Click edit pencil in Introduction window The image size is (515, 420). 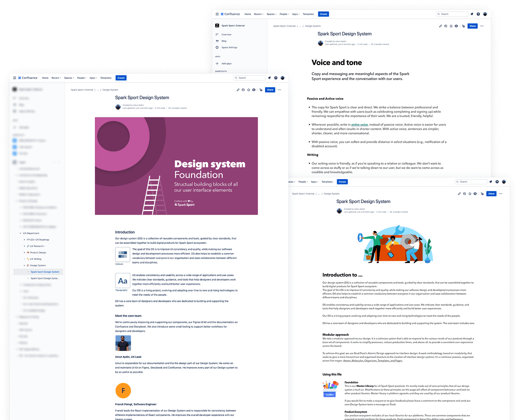(459, 194)
